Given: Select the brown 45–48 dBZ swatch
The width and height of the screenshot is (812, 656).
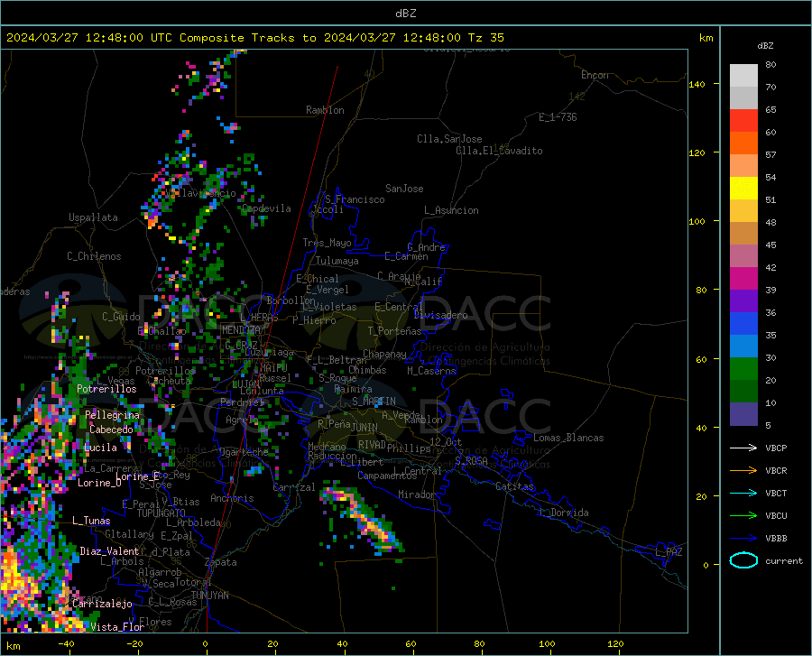Looking at the screenshot, I should coord(743,234).
